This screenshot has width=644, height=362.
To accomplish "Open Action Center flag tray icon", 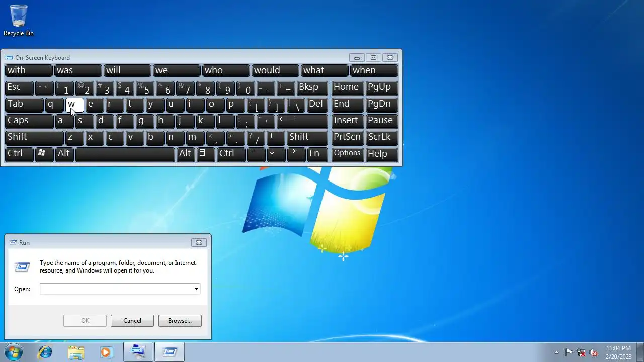I will pyautogui.click(x=569, y=352).
